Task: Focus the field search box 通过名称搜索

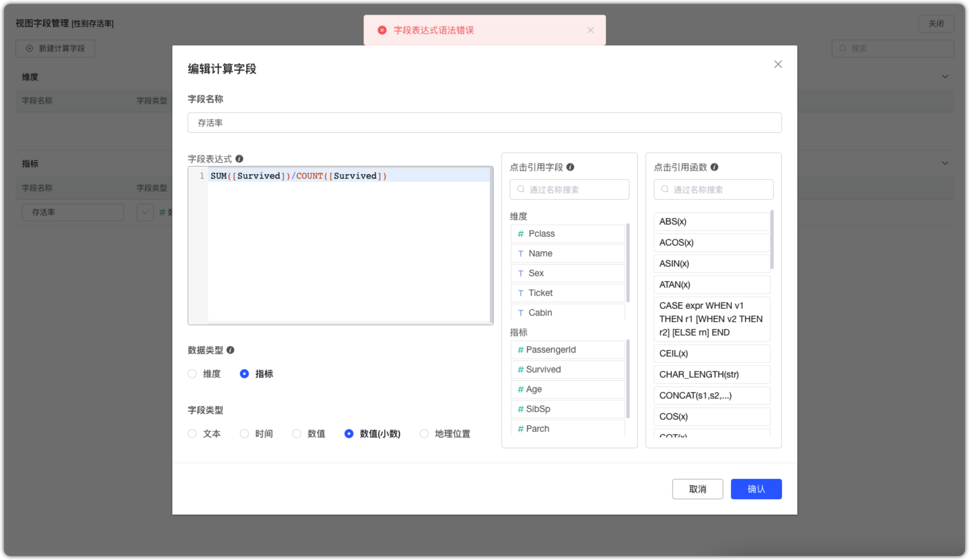Action: (x=569, y=189)
